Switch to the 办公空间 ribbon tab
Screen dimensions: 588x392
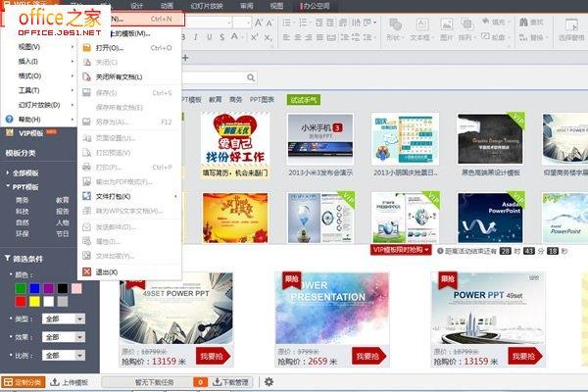click(x=315, y=6)
